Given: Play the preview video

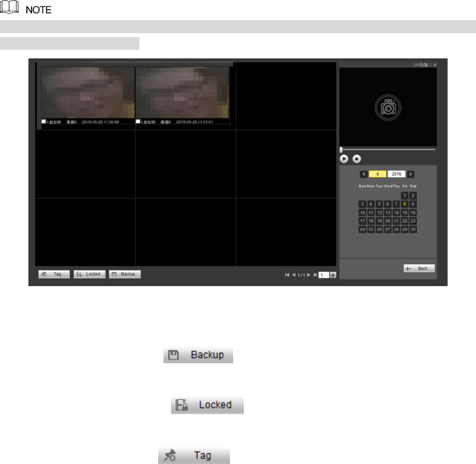Looking at the screenshot, I should 344,159.
